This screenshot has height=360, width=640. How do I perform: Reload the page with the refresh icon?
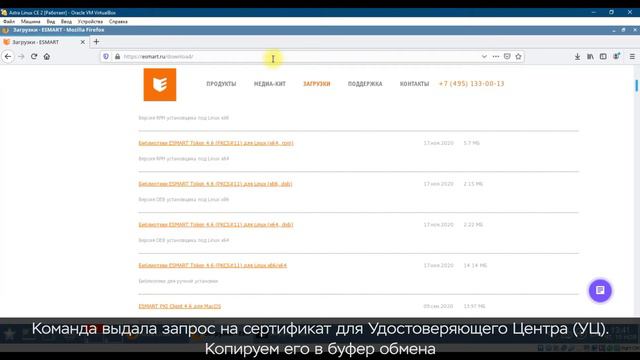[x=34, y=57]
